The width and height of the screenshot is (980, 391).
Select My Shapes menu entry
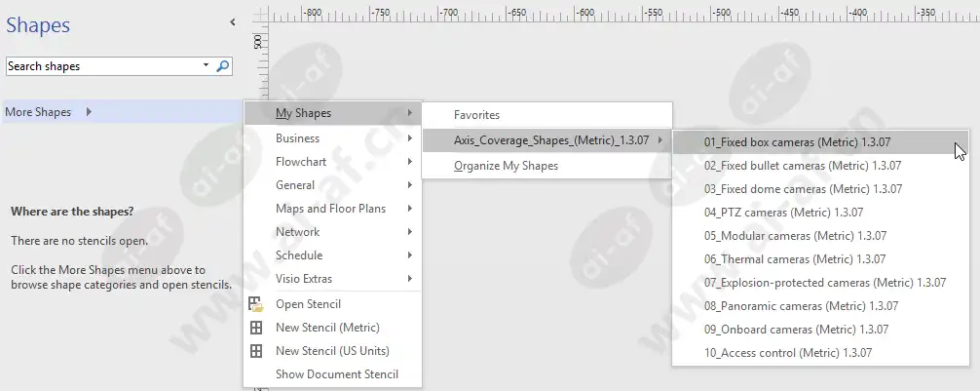(332, 113)
